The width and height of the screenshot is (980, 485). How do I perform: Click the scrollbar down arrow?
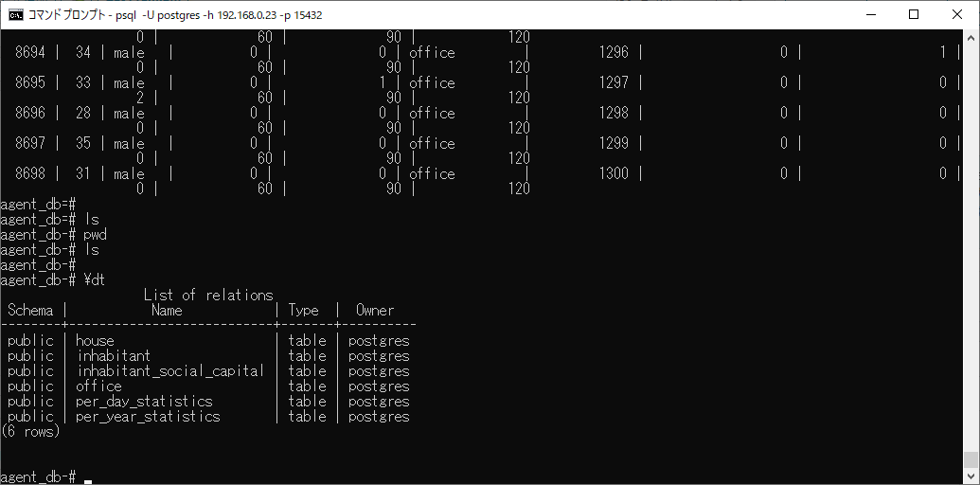coord(971,476)
